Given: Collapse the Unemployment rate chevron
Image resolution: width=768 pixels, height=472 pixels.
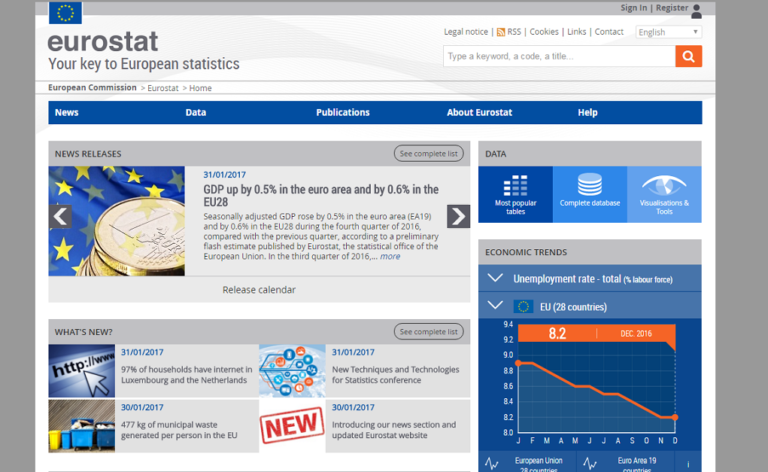Looking at the screenshot, I should [495, 278].
